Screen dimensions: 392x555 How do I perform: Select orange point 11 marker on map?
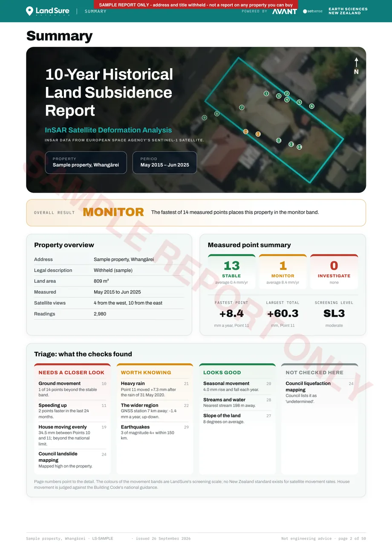258,134
